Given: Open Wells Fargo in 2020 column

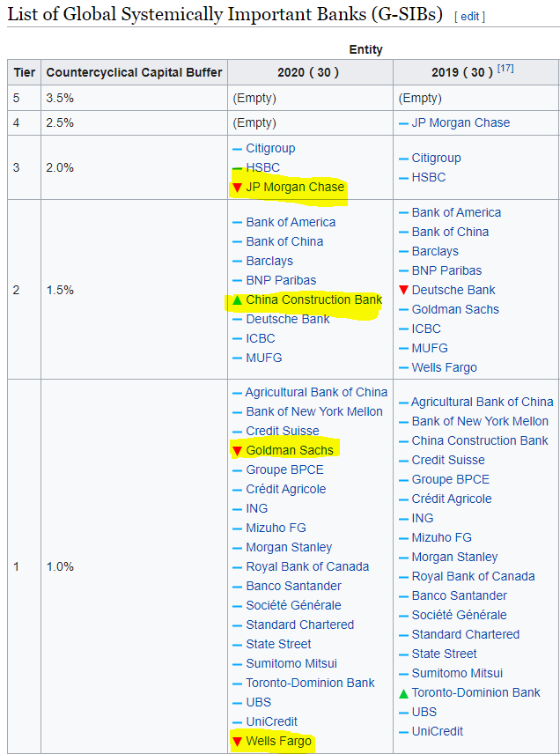Looking at the screenshot, I should 279,742.
